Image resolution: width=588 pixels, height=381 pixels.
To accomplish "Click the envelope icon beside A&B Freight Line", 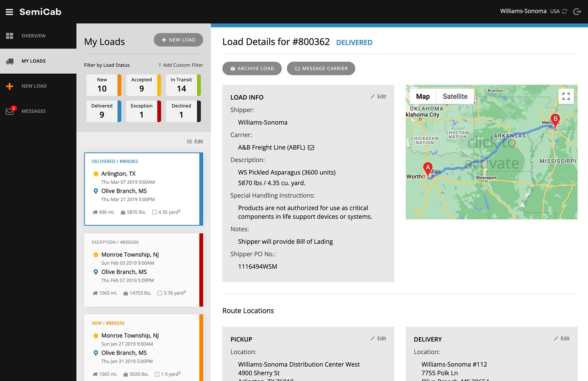I will (311, 148).
